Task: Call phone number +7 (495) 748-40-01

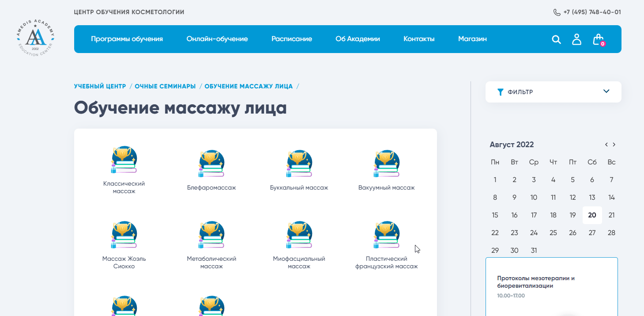Action: (591, 12)
